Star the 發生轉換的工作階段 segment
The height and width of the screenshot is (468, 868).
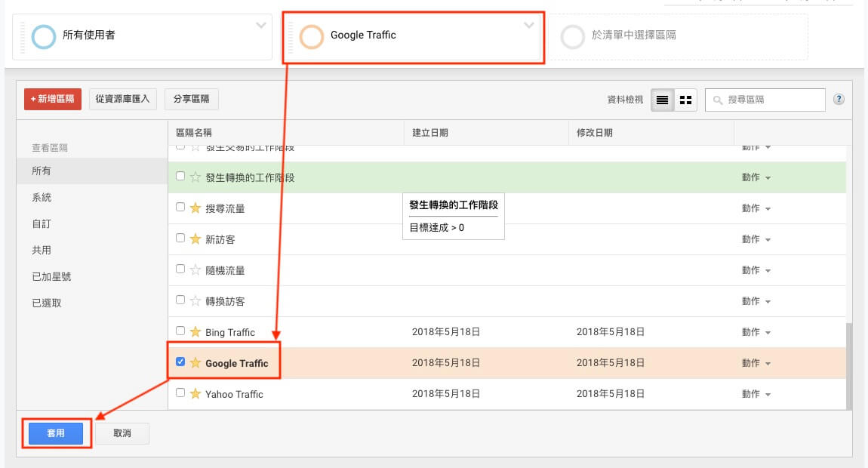tap(195, 177)
